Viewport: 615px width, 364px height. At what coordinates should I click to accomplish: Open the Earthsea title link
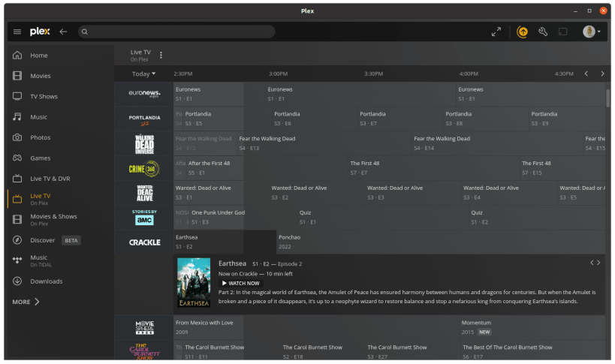(232, 263)
